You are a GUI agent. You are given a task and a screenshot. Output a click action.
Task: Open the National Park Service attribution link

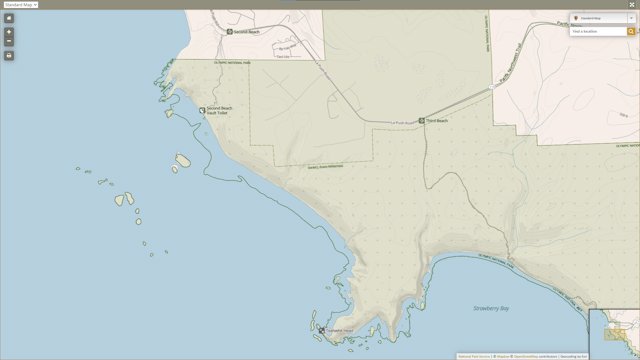click(x=474, y=357)
